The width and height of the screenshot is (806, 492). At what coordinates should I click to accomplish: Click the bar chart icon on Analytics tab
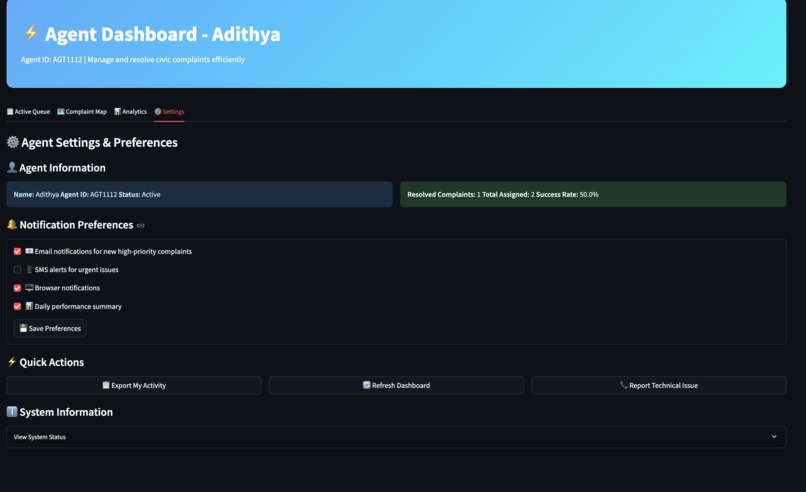click(x=117, y=112)
